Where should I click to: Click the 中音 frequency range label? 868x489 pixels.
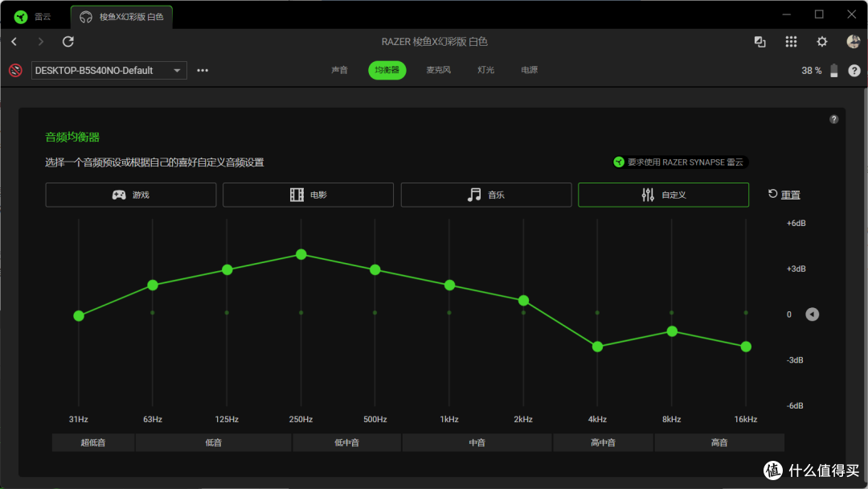(x=477, y=442)
